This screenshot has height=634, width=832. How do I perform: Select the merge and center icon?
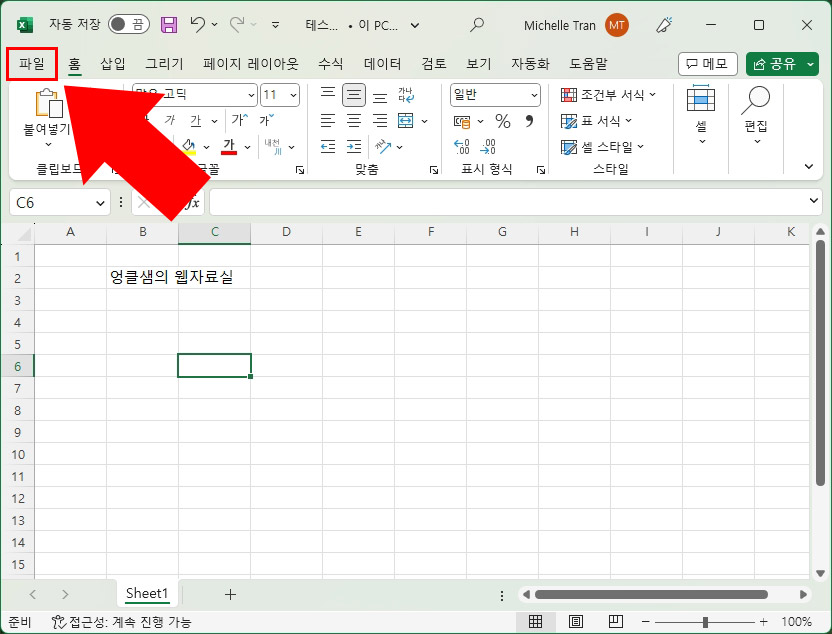tap(406, 120)
